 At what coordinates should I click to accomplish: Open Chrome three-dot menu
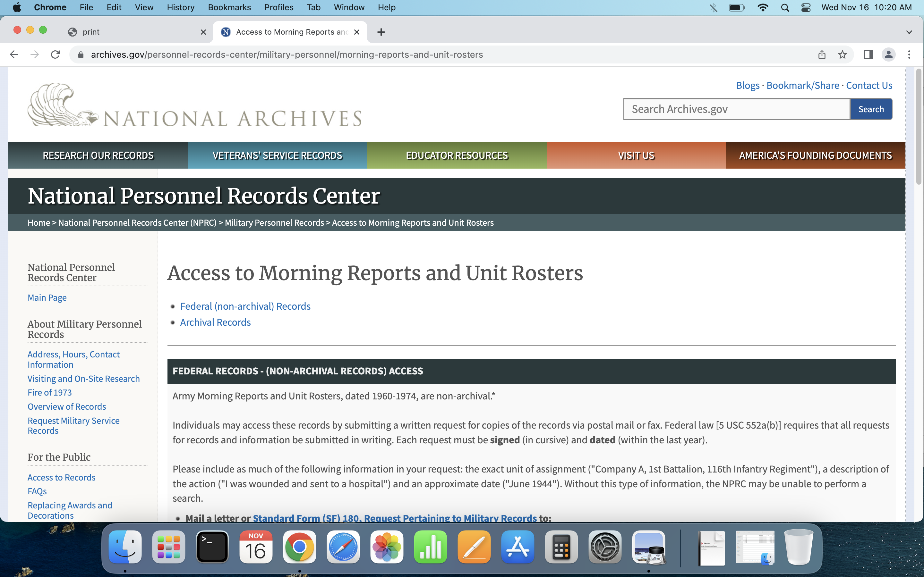pos(909,54)
